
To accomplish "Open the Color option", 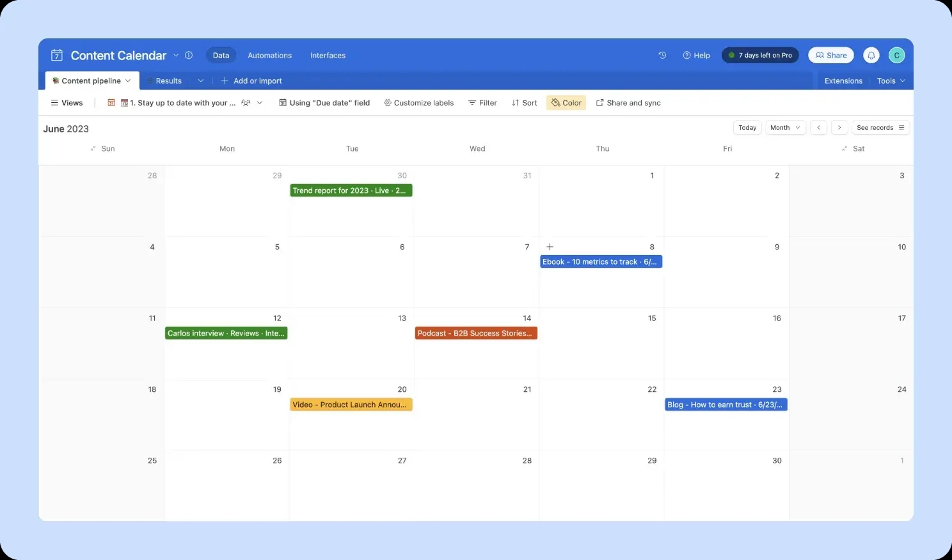I will point(566,103).
